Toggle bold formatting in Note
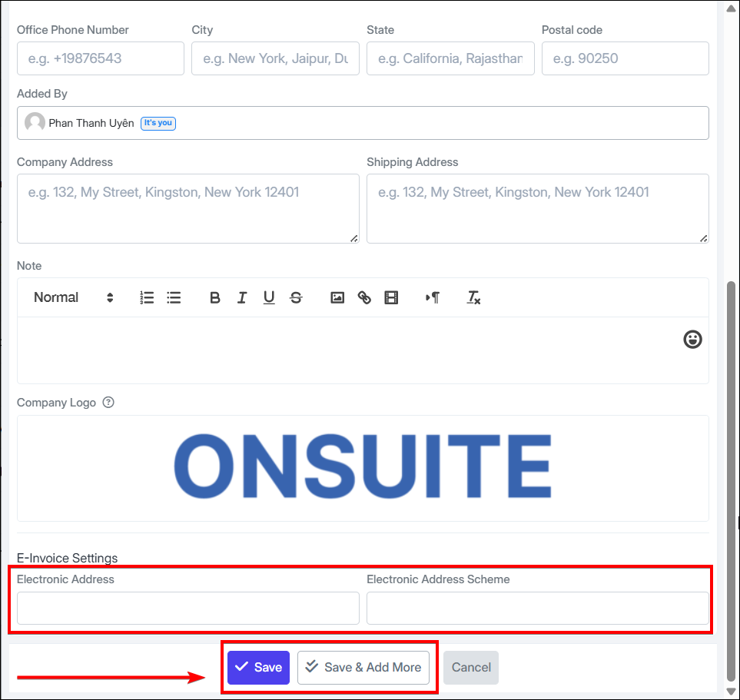 tap(214, 297)
